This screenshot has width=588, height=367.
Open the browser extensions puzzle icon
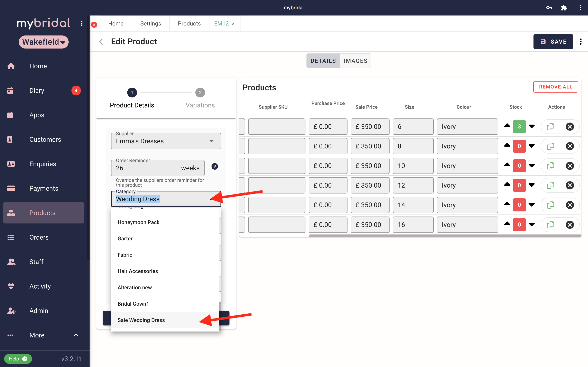click(x=564, y=8)
